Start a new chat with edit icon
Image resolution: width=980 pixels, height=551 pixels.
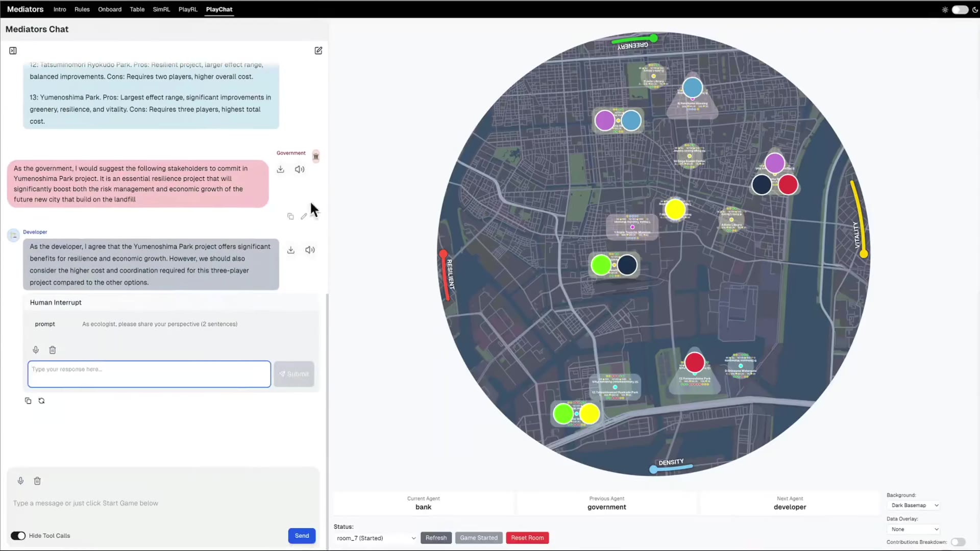point(318,51)
